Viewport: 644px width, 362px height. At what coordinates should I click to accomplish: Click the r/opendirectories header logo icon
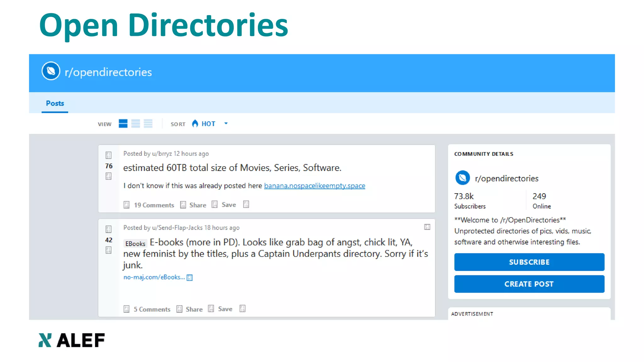point(51,71)
